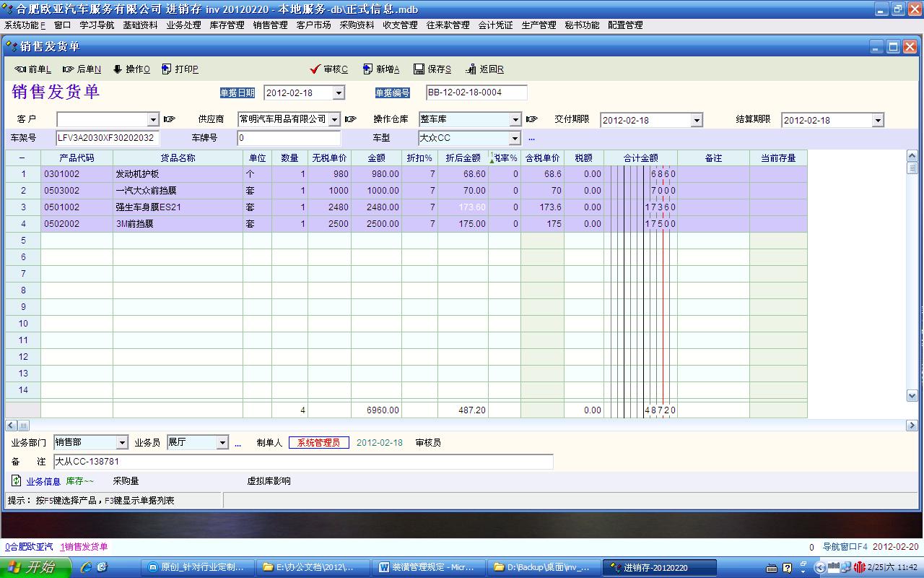
Task: Click the 车牌号 input field
Action: 288,138
